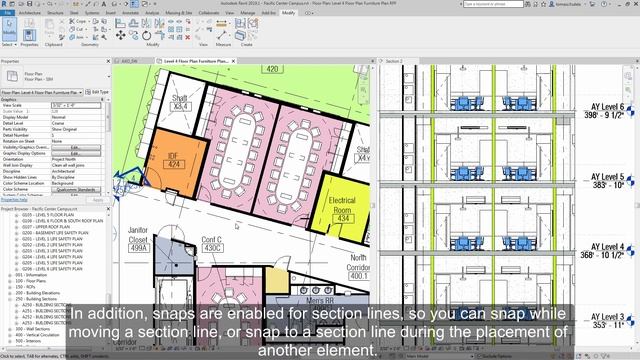640x360 pixels.
Task: Switch to the AXO_SW view tab
Action: coord(129,61)
